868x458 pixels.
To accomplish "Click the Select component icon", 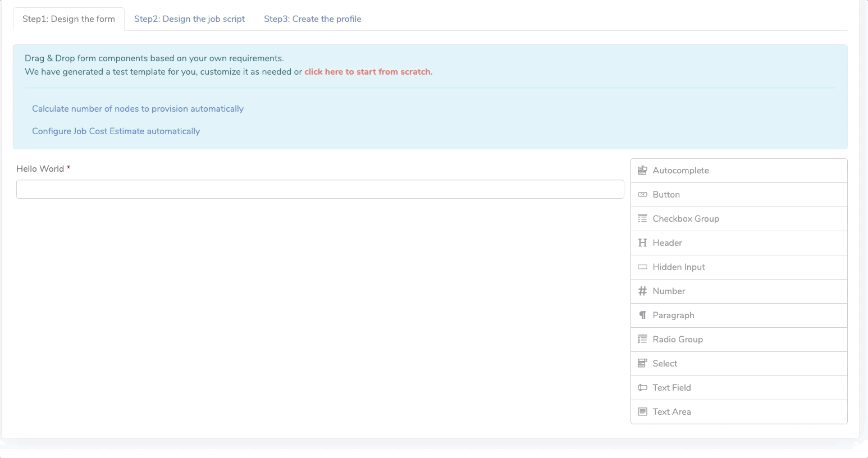I will (x=642, y=364).
